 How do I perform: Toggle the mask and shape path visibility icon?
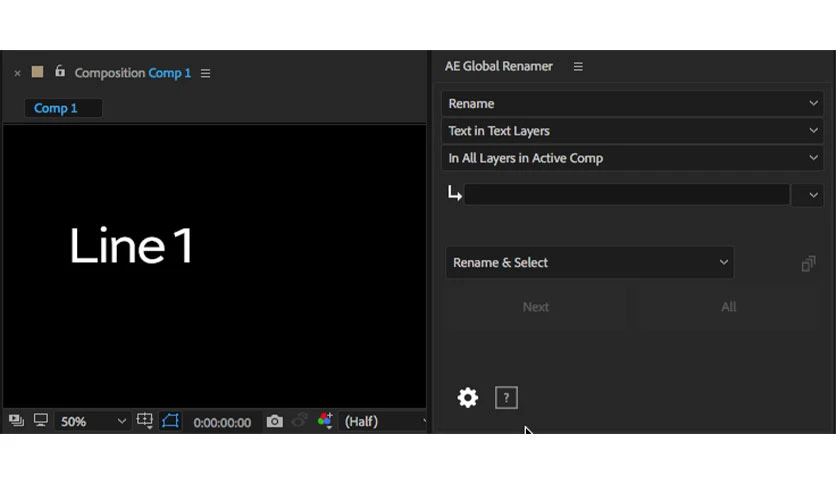tap(171, 421)
